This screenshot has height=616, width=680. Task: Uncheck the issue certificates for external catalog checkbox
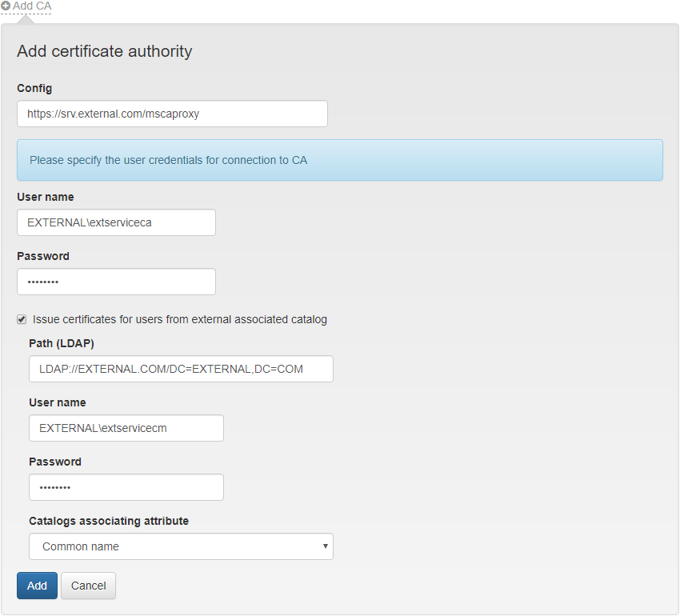click(x=22, y=319)
